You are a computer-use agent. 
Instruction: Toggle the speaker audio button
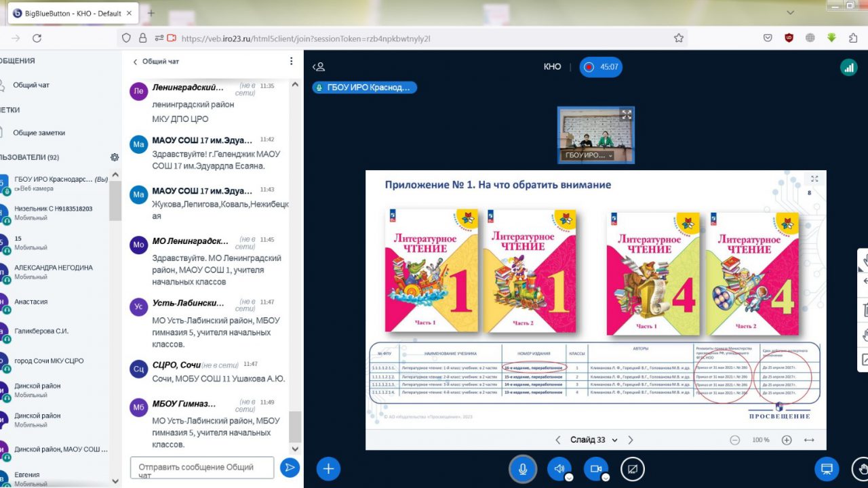coord(559,468)
